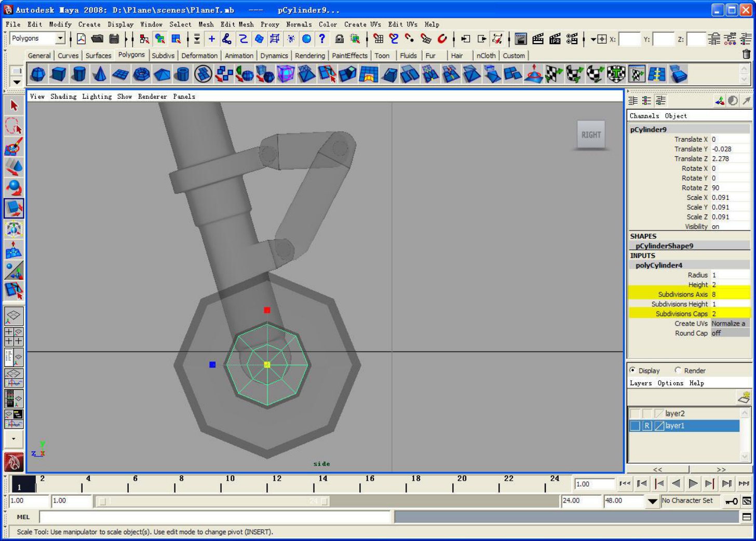Open Render Settings from the status line

pyautogui.click(x=572, y=38)
